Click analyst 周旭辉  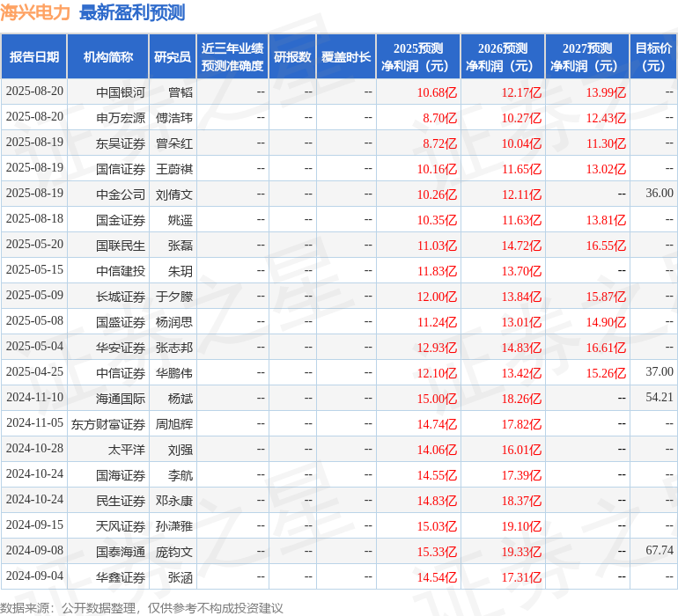coord(173,423)
